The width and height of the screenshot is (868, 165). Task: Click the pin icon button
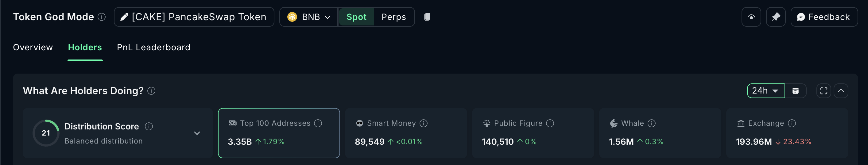click(x=776, y=17)
